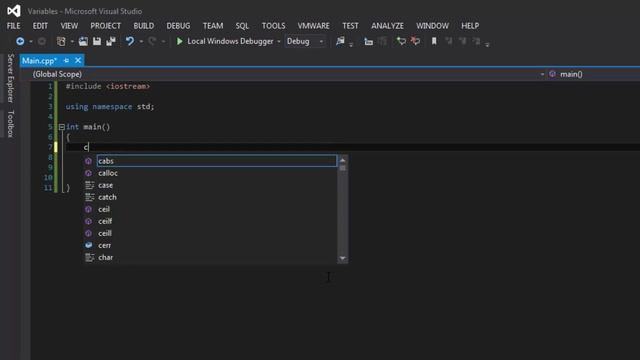
Task: Click Local Windows Debugger button
Action: 230,41
